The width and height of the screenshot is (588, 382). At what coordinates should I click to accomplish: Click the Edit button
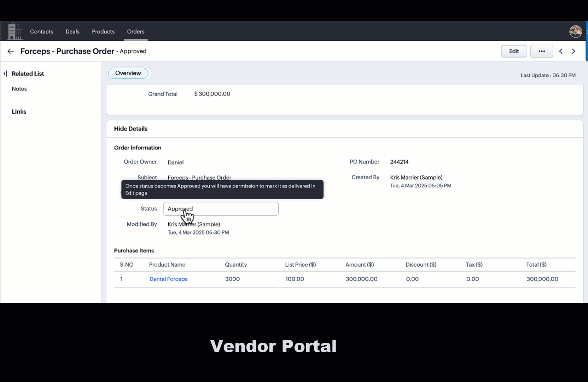pos(514,51)
